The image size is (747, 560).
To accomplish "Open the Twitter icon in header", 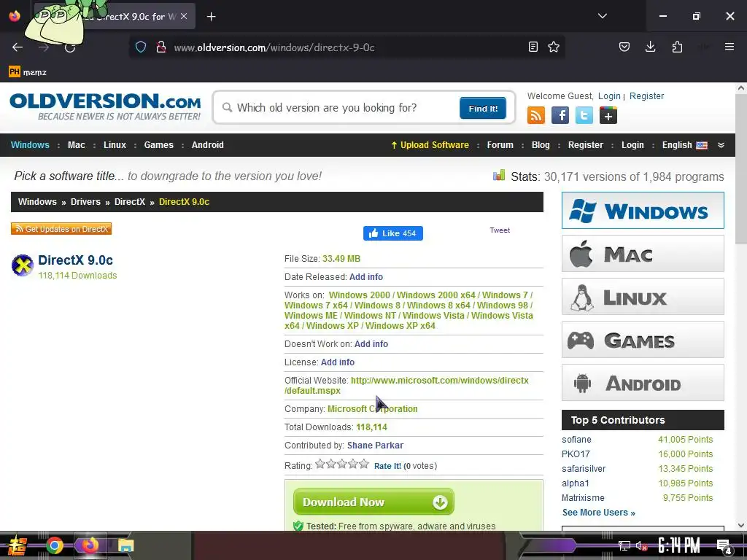I will (x=584, y=115).
